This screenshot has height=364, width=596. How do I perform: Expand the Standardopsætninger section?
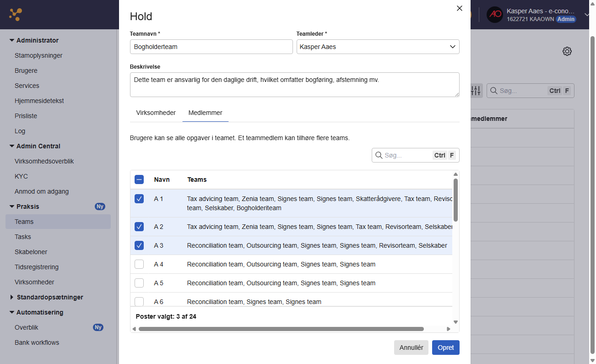point(11,297)
